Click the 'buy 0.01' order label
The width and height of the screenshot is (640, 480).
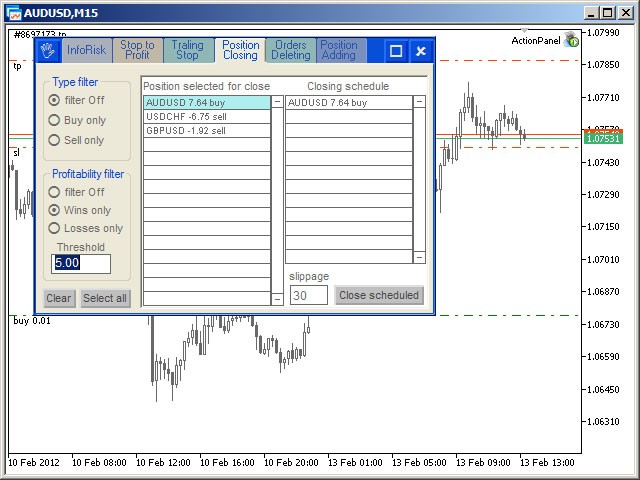tap(32, 321)
